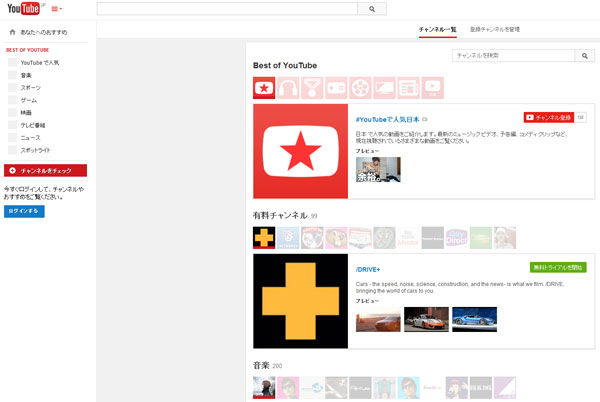The image size is (600, 402).
Task: Open the home recommendations link in sidebar
Action: point(38,32)
